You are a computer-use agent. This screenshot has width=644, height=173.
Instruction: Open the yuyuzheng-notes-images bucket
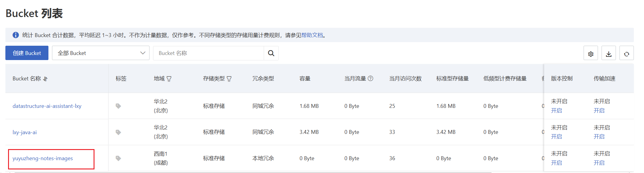coord(43,158)
